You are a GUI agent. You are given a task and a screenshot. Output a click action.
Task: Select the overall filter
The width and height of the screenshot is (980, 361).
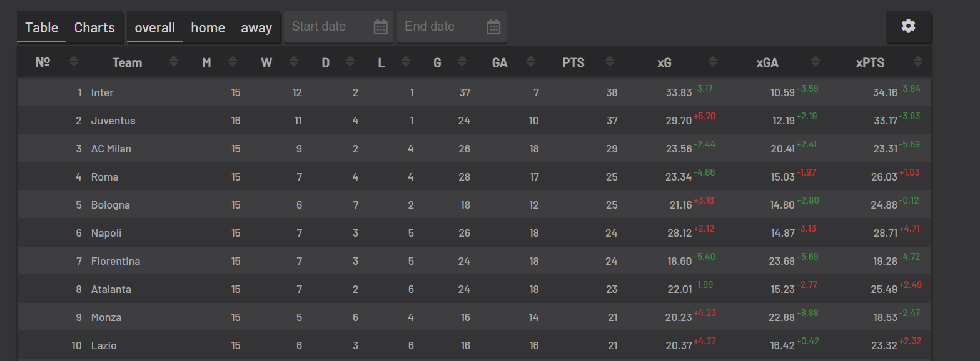point(154,28)
